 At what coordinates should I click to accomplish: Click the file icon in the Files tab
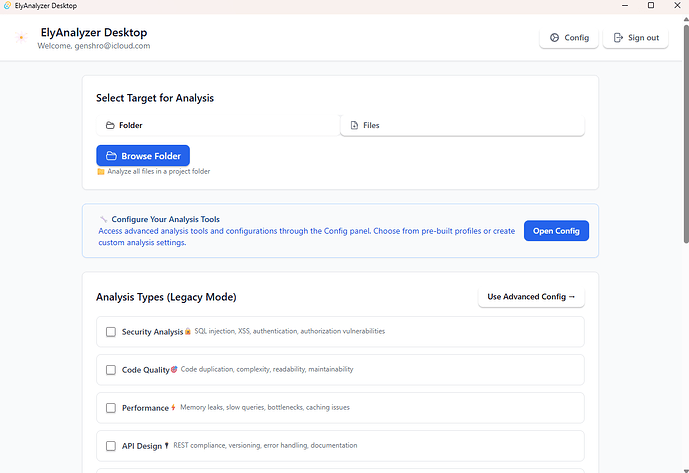(354, 125)
